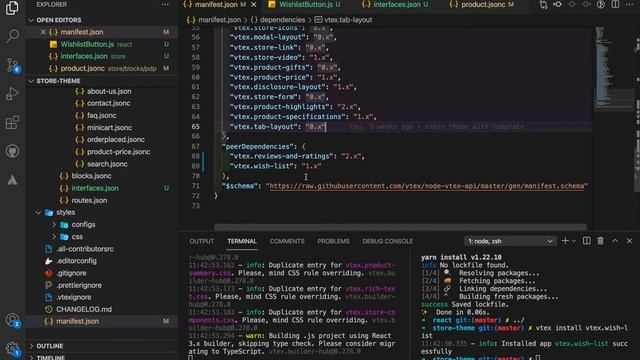This screenshot has height=360, width=640.
Task: Launch a new terminal with plus icon
Action: coord(565,241)
